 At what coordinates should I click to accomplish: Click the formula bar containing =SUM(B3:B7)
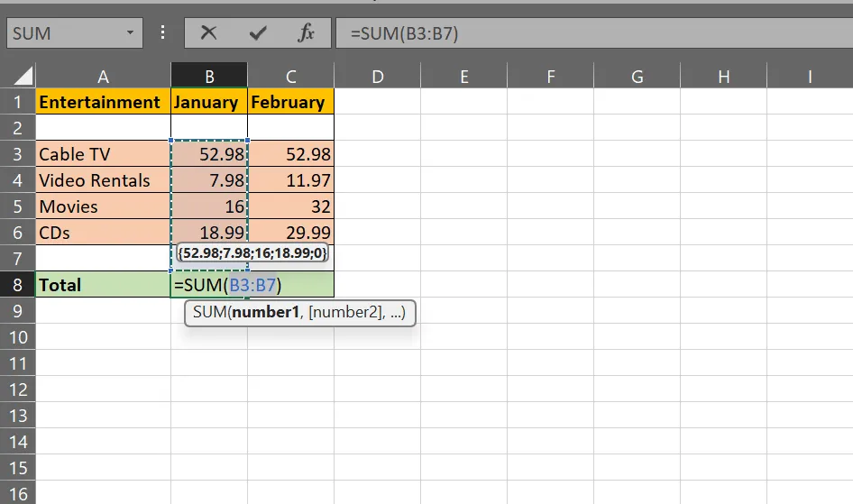click(594, 33)
